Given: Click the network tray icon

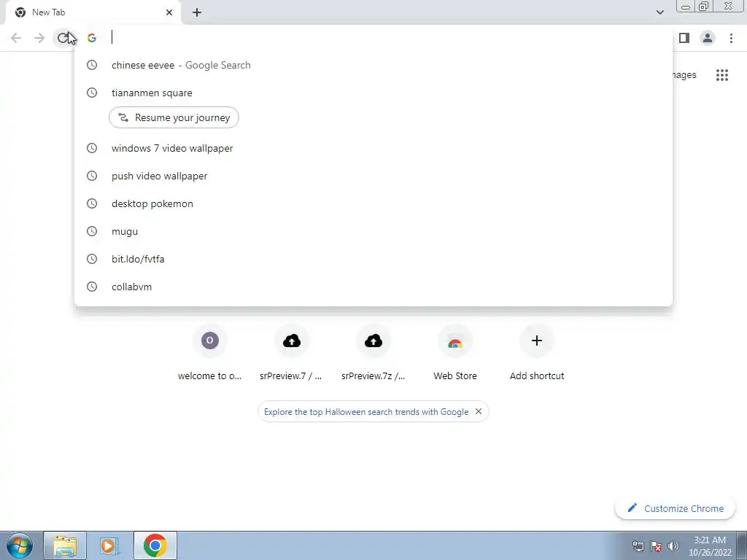Looking at the screenshot, I should (x=638, y=546).
